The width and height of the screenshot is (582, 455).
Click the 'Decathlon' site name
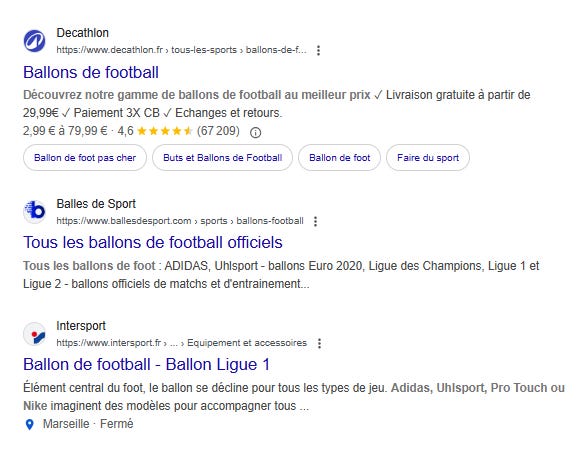tap(82, 33)
